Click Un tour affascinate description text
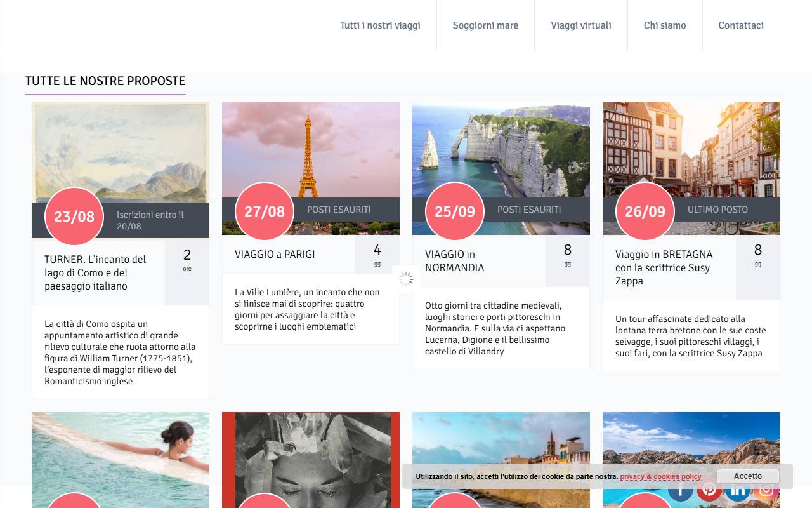Viewport: 812px width, 508px height. 691,336
